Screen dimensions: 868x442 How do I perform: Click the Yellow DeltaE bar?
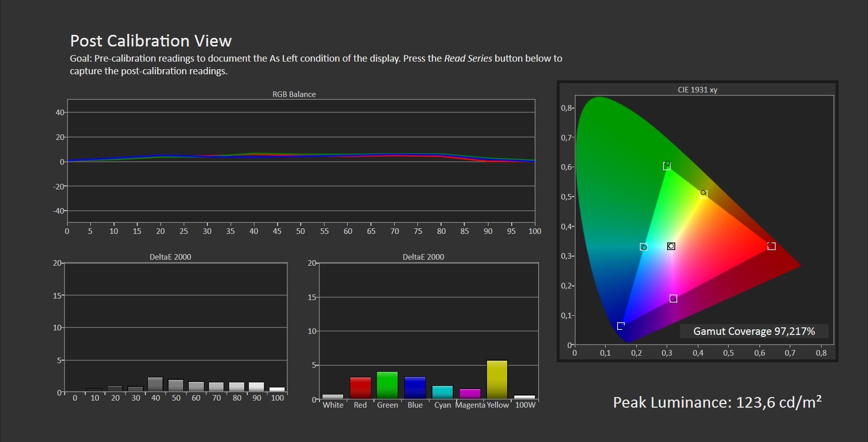[x=497, y=379]
